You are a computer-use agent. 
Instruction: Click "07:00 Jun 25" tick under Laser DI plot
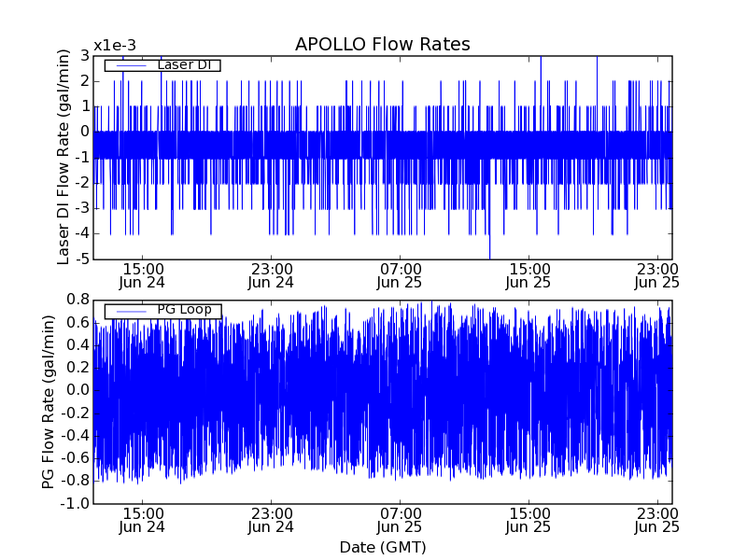[400, 276]
